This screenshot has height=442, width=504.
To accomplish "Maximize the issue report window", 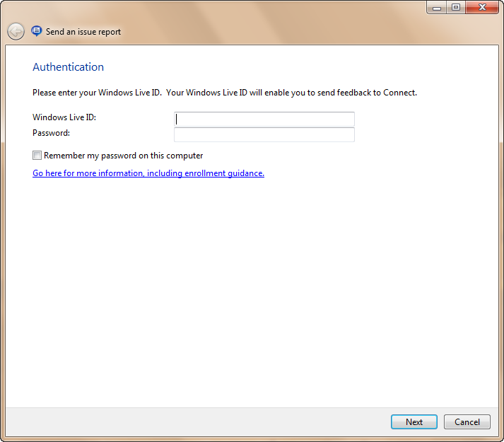I will tap(456, 7).
